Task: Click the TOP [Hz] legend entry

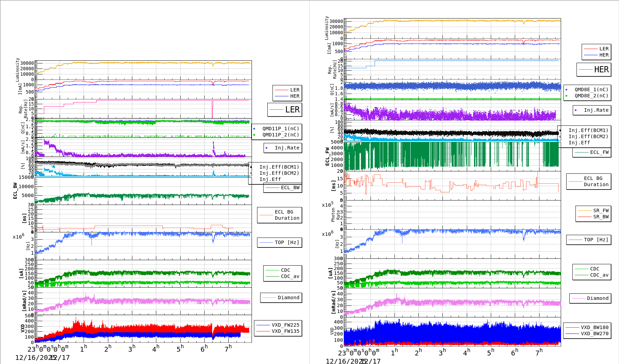Action: tap(279, 242)
